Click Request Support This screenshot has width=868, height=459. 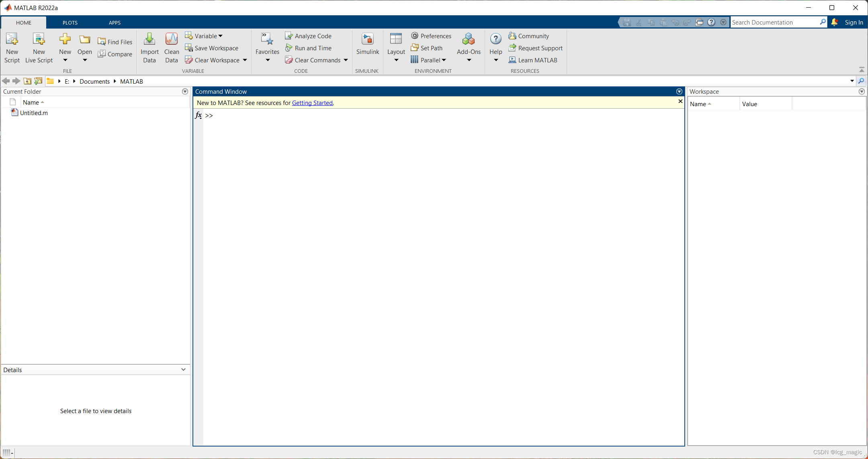536,48
